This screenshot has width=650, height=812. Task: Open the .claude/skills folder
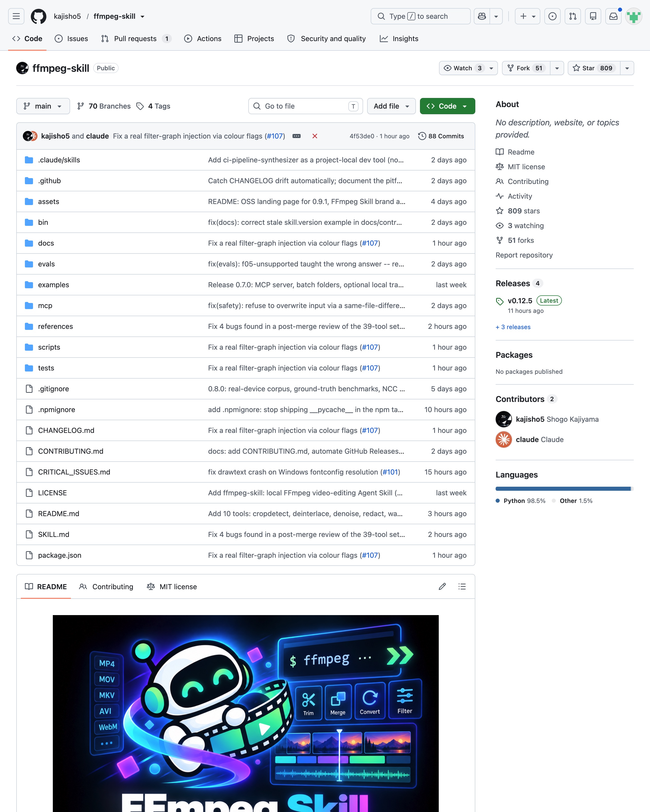(x=59, y=160)
